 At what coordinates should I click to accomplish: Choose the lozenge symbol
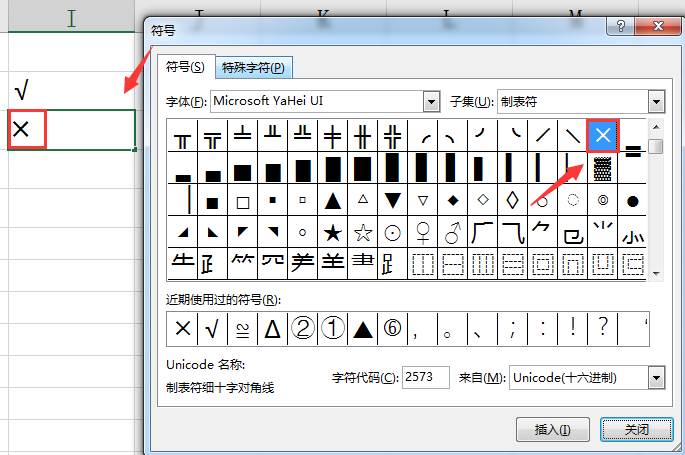pyautogui.click(x=512, y=200)
